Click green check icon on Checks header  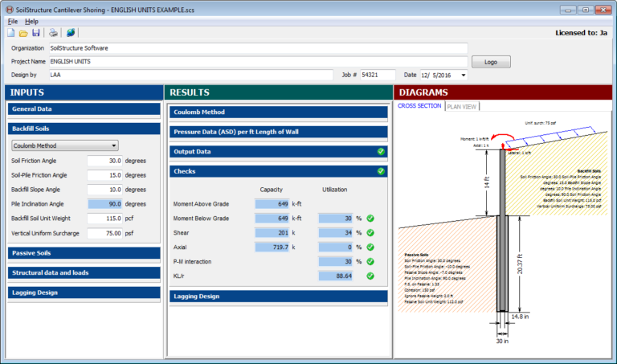point(381,171)
